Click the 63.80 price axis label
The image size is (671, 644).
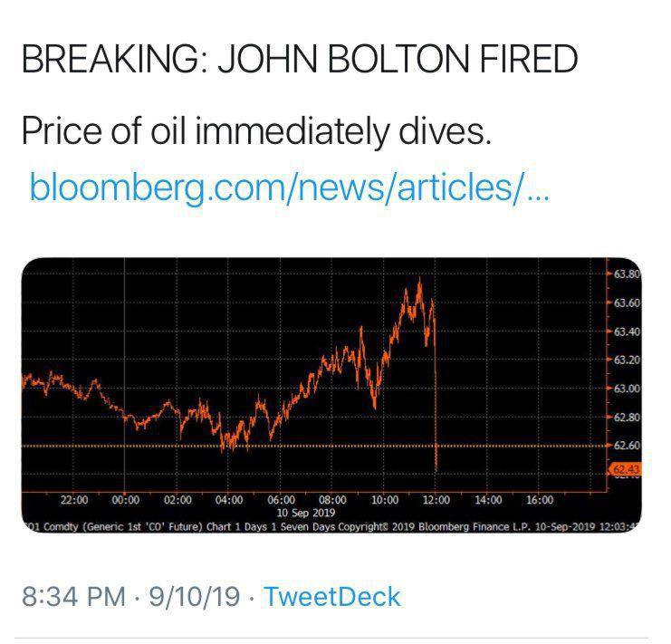(x=628, y=274)
